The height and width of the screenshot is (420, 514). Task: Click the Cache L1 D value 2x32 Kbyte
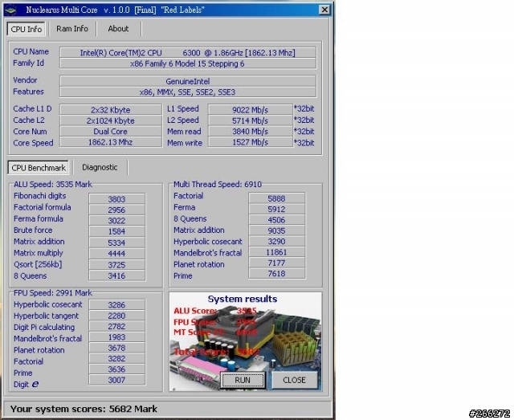pos(111,109)
